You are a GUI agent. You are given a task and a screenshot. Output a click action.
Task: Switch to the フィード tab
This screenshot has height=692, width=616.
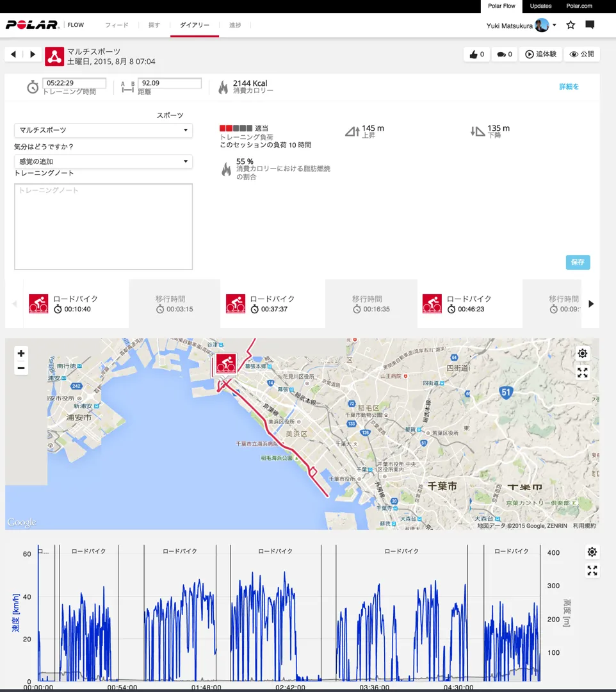pyautogui.click(x=117, y=25)
